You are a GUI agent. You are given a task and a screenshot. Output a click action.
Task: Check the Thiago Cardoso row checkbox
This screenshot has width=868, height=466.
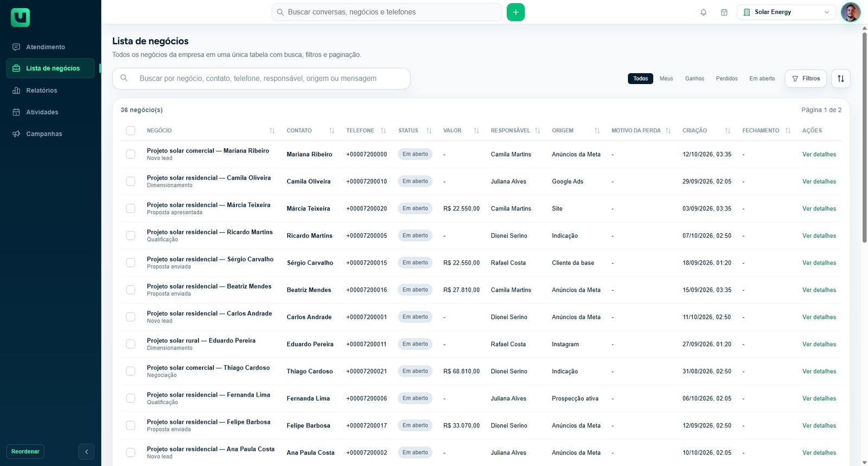coord(130,371)
